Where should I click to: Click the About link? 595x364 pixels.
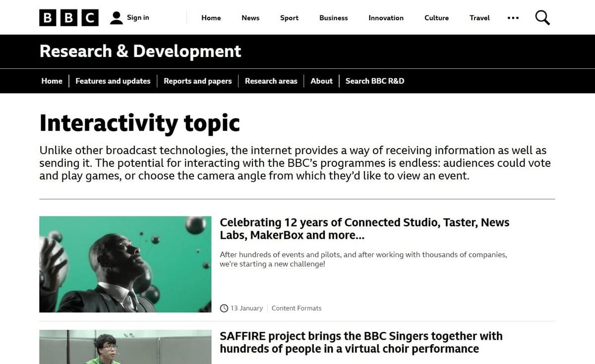321,81
